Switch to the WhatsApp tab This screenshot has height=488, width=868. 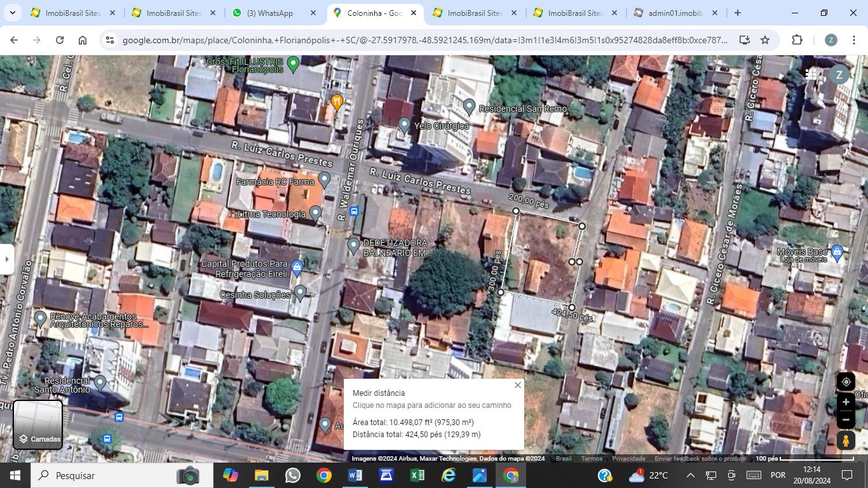point(275,13)
